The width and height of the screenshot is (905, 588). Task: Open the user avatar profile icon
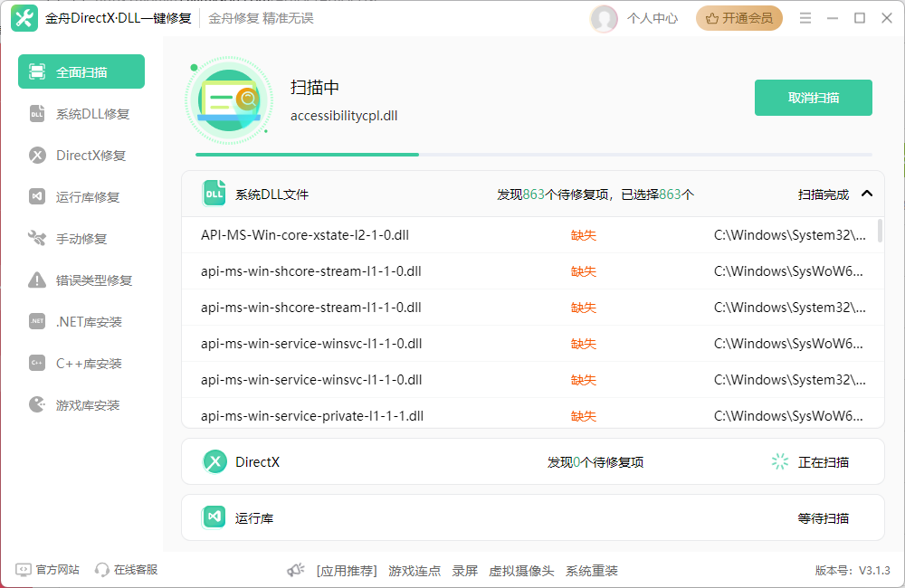point(604,18)
